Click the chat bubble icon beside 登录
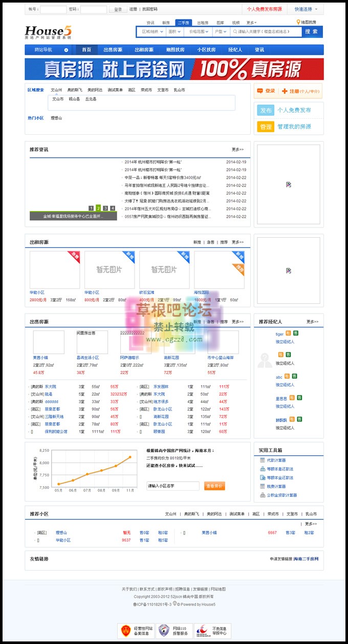The height and width of the screenshot is (644, 348). 260,91
